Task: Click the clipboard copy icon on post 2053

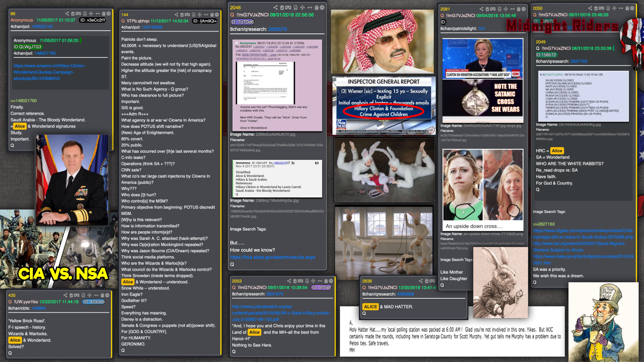Action: coord(326,281)
